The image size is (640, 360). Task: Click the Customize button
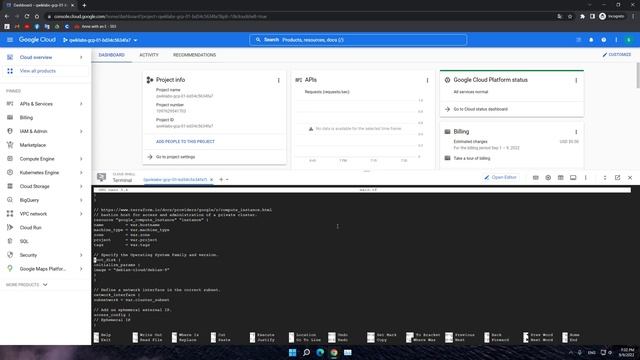(617, 55)
